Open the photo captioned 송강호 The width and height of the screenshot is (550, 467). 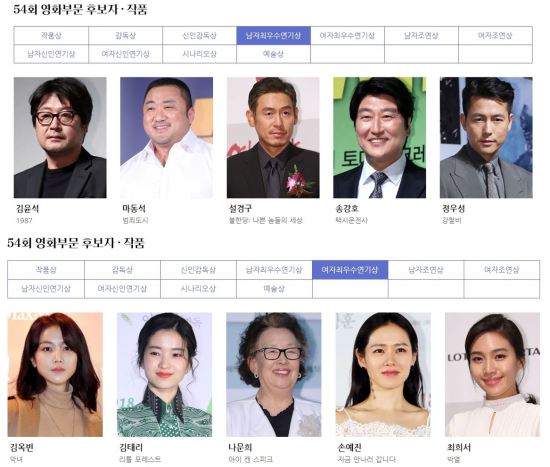point(379,138)
